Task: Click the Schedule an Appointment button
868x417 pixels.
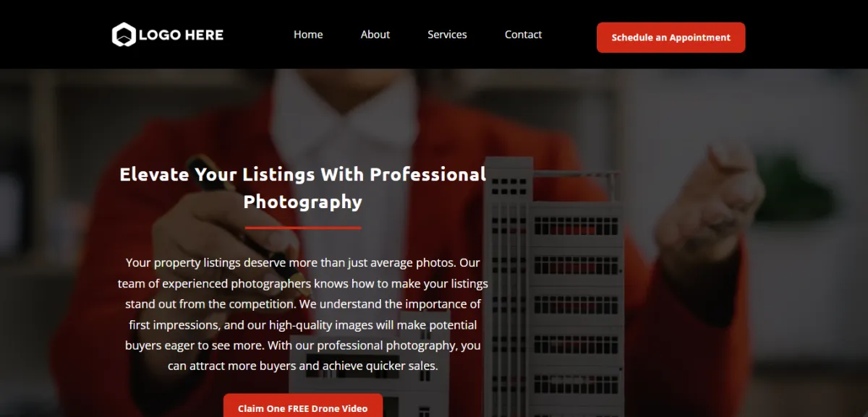Action: tap(671, 38)
